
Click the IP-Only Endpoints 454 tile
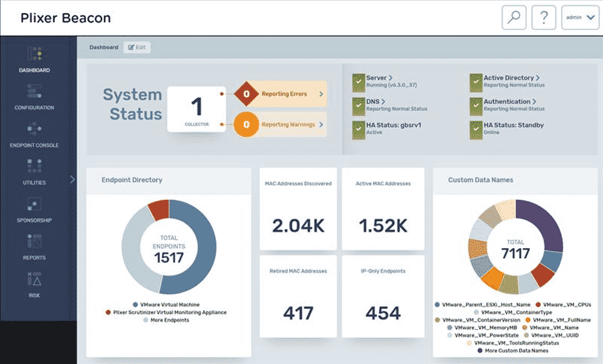coord(383,296)
